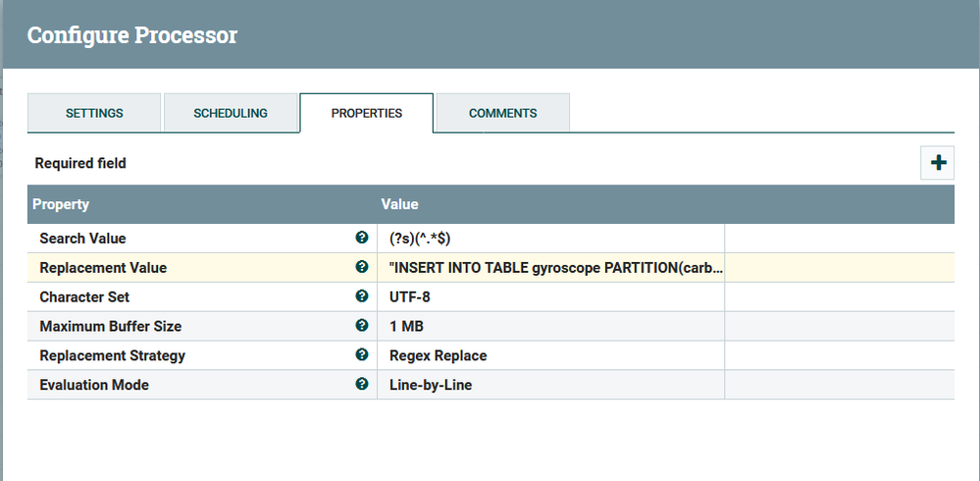
Task: Switch to the Settings tab
Action: [x=94, y=113]
